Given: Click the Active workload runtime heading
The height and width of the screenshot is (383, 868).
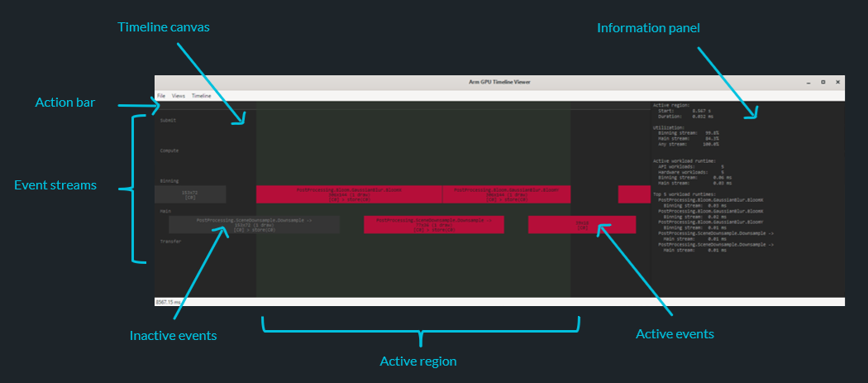Looking at the screenshot, I should [684, 160].
